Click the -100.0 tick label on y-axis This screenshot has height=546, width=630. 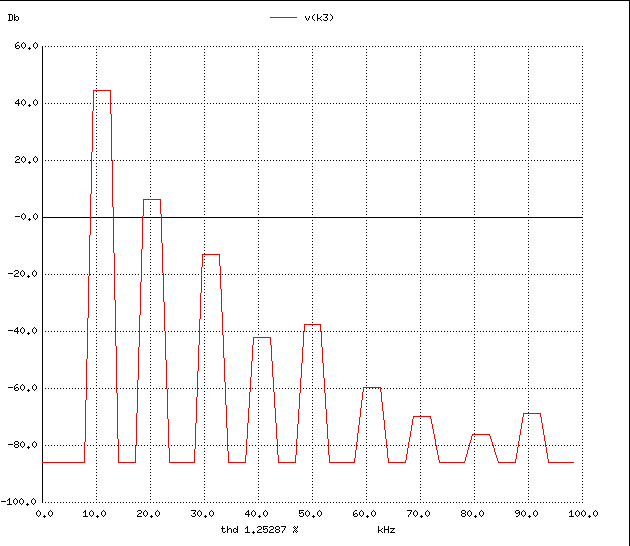[x=21, y=502]
